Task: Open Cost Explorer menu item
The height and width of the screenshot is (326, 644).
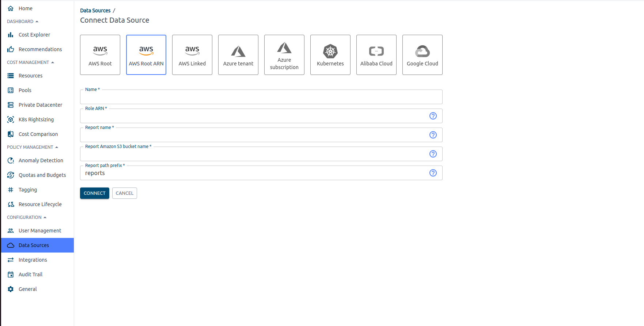Action: 37,35
